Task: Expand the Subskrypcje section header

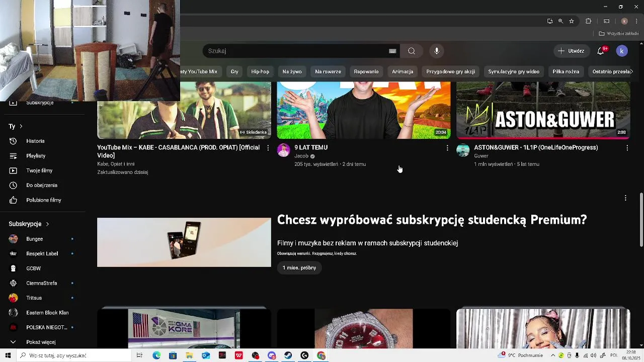Action: [29, 224]
